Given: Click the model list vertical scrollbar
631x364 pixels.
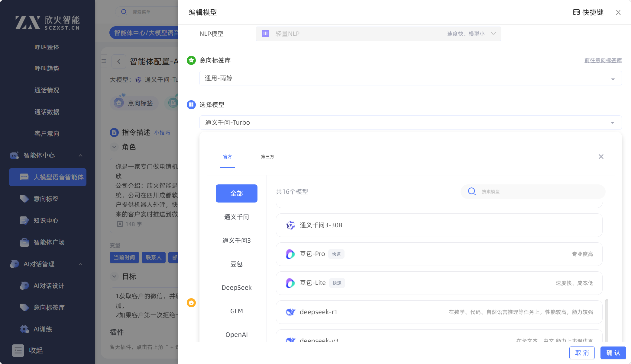Looking at the screenshot, I should coord(607,320).
